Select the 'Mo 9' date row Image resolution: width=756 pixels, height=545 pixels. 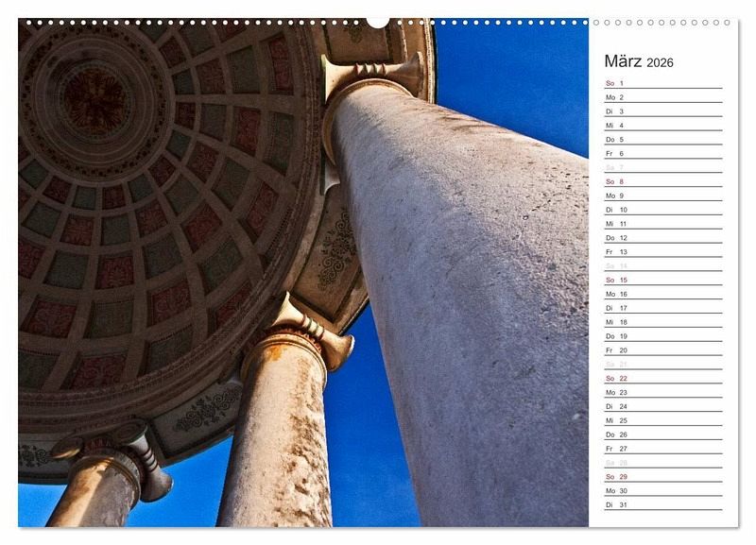coord(663,196)
